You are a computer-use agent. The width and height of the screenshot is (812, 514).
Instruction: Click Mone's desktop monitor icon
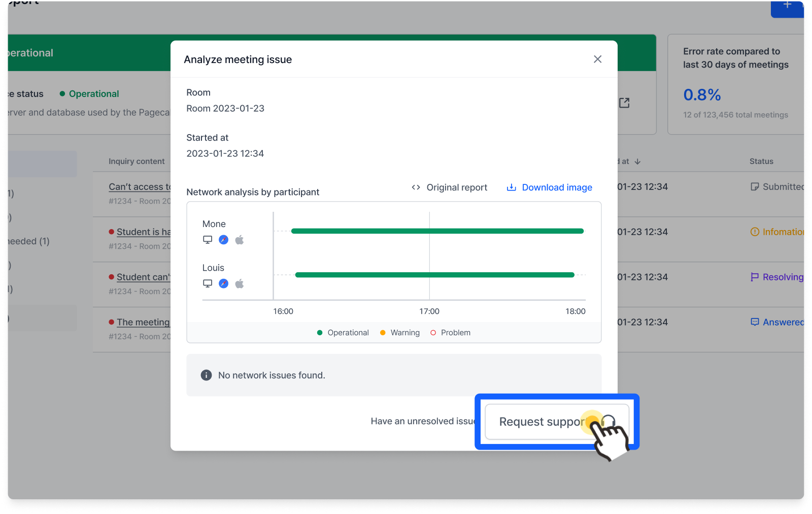(x=208, y=240)
